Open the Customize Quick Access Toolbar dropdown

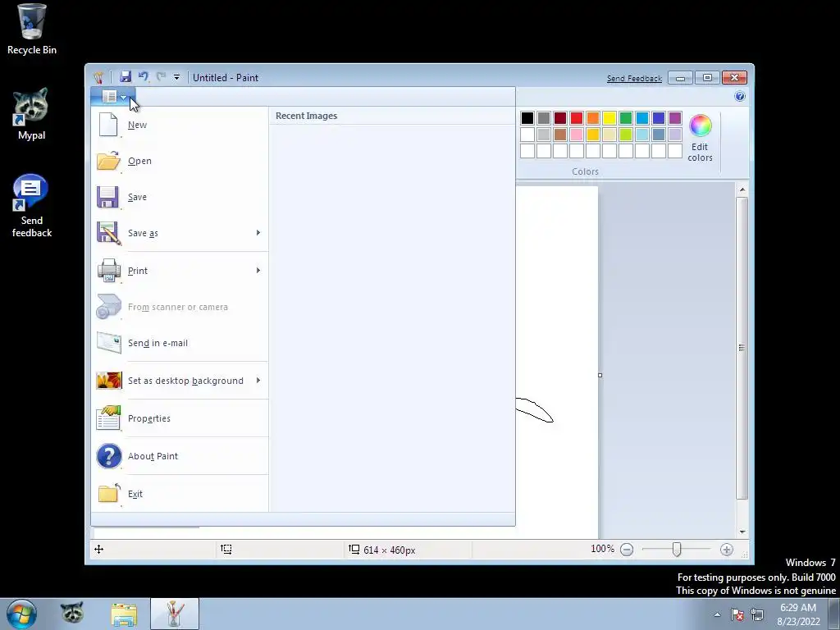tap(177, 77)
